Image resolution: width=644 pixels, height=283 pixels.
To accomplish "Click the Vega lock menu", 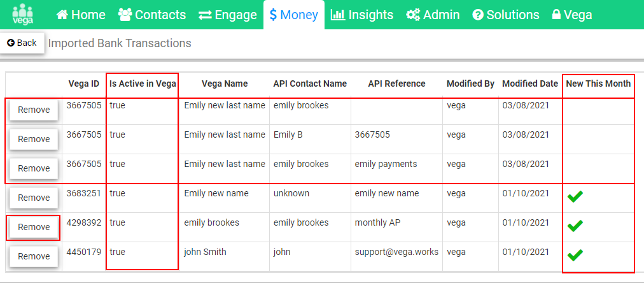I will (571, 15).
